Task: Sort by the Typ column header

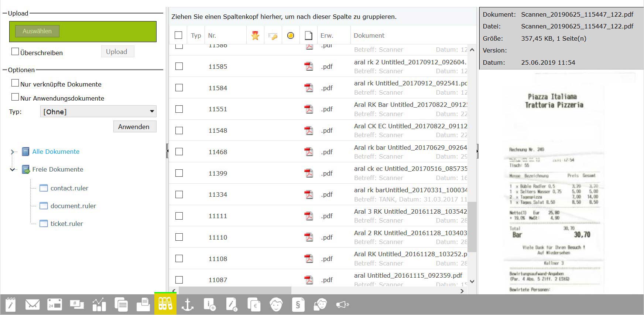Action: 196,35
